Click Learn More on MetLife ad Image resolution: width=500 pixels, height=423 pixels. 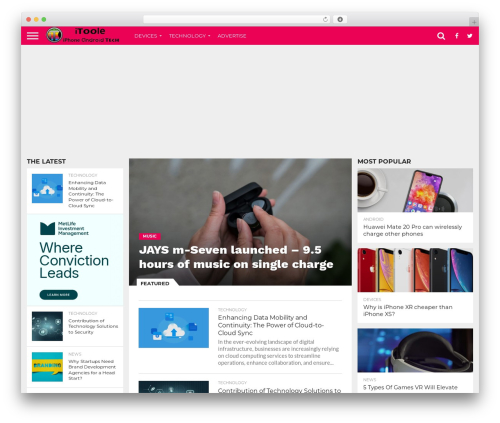point(58,295)
